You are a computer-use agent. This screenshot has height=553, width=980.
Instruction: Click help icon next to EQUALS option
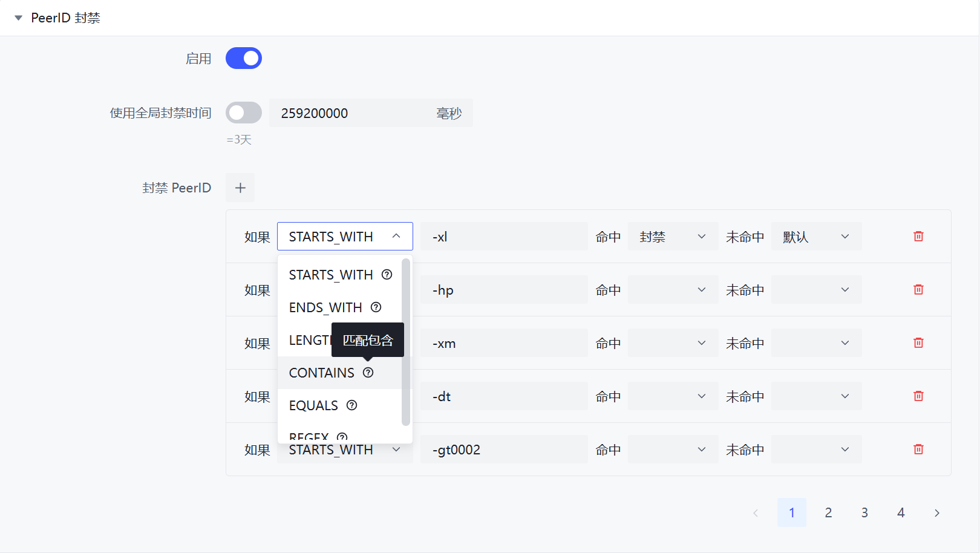coord(352,405)
